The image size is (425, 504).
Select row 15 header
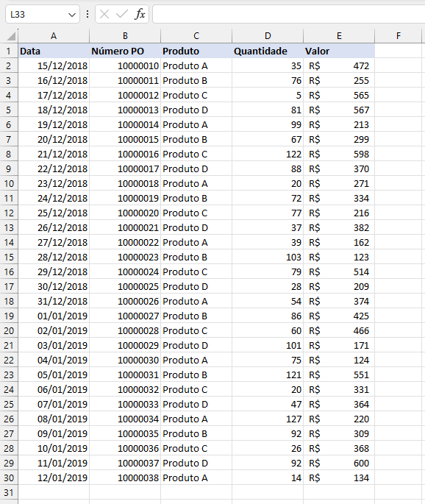click(9, 257)
